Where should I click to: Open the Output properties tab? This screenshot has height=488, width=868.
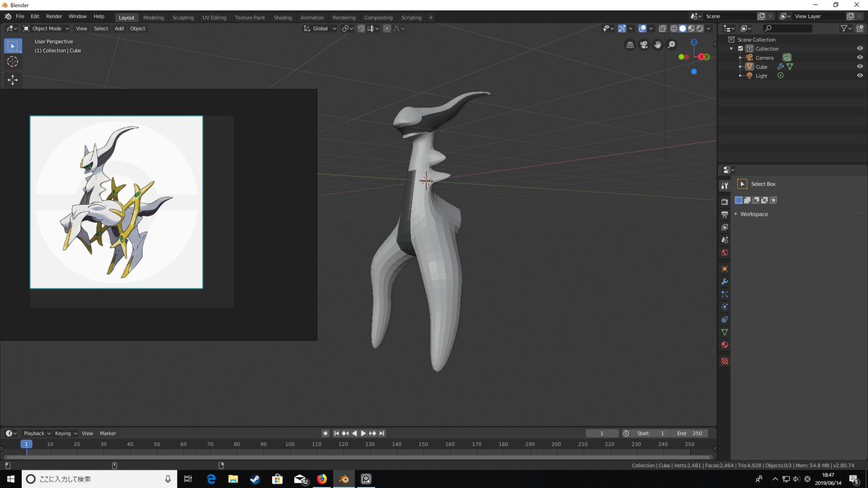pyautogui.click(x=725, y=215)
